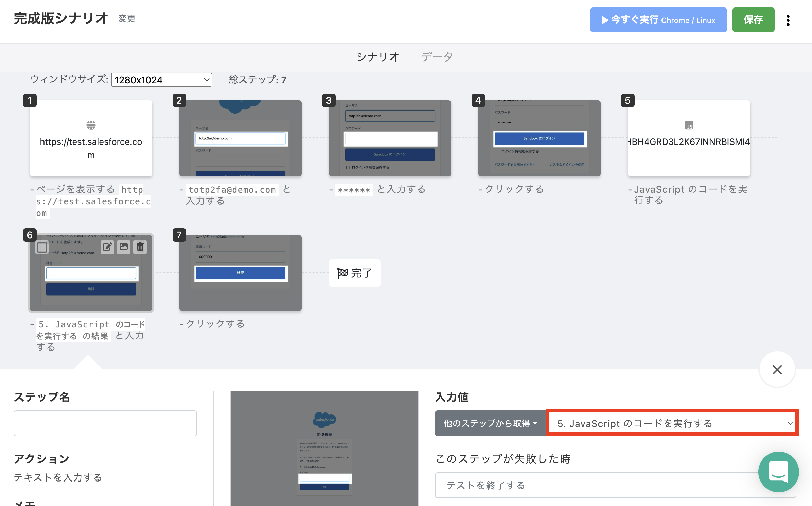The height and width of the screenshot is (506, 812).
Task: Click the 変更 link beside scenario title
Action: [x=127, y=19]
